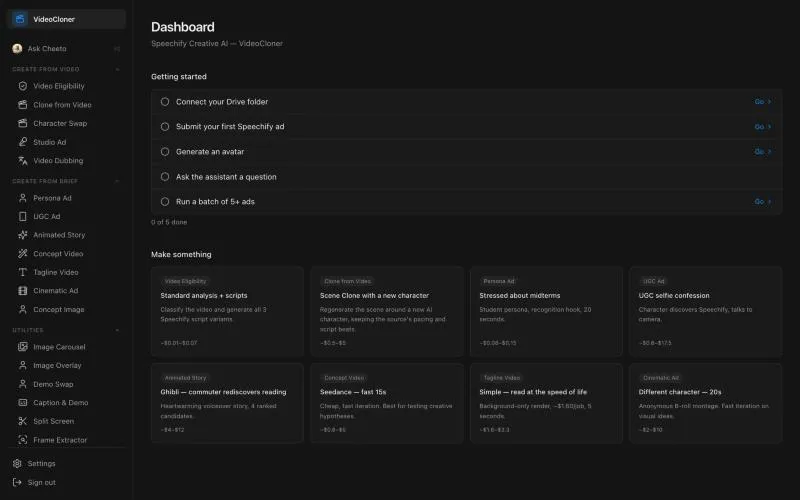
Task: Open the Animated Story sparkle icon
Action: (22, 235)
